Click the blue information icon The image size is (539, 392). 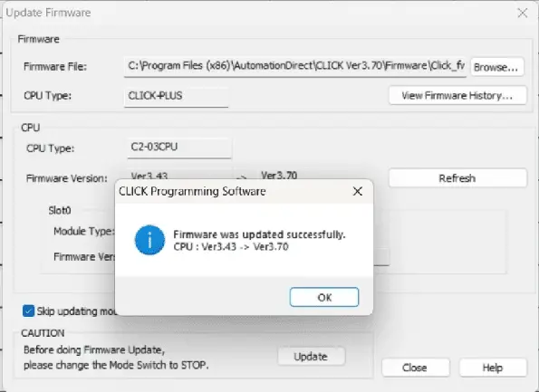(x=149, y=240)
